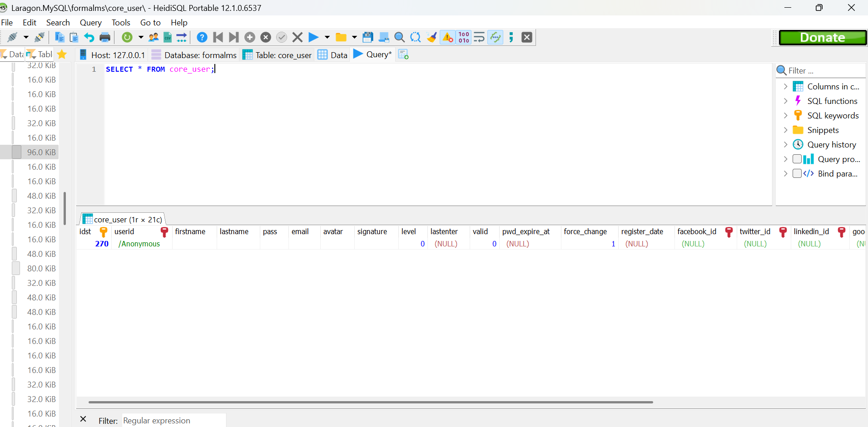Toggle the wrap long lines button

coord(479,37)
